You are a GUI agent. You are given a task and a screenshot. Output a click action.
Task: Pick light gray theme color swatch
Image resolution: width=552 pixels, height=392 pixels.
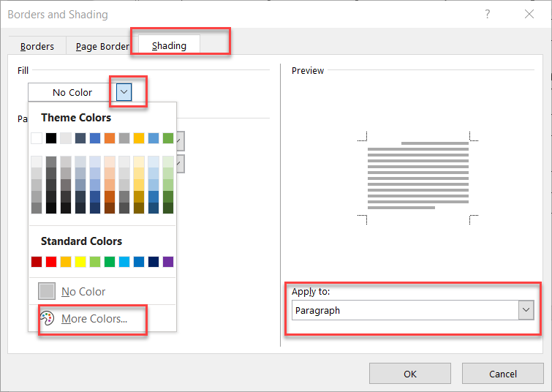[x=66, y=138]
